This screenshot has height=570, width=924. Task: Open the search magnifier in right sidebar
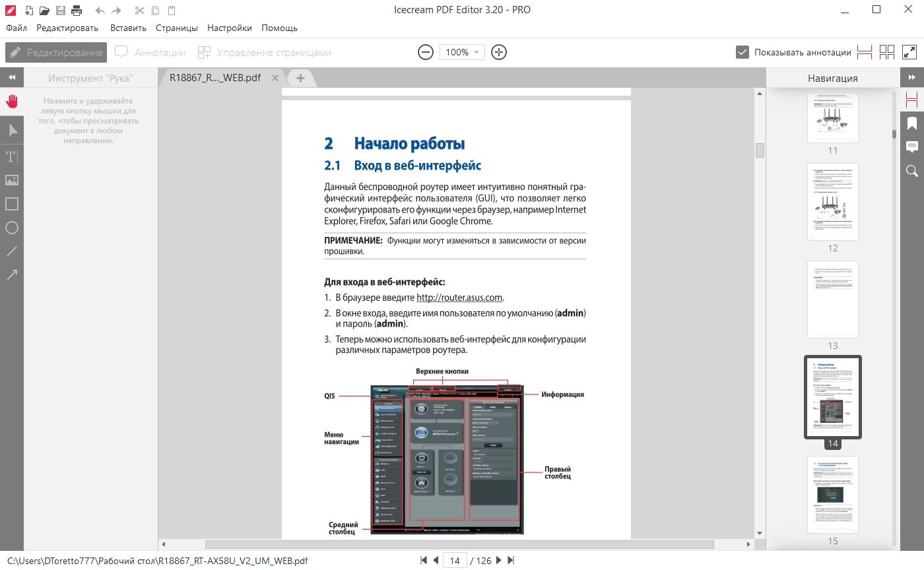click(912, 171)
